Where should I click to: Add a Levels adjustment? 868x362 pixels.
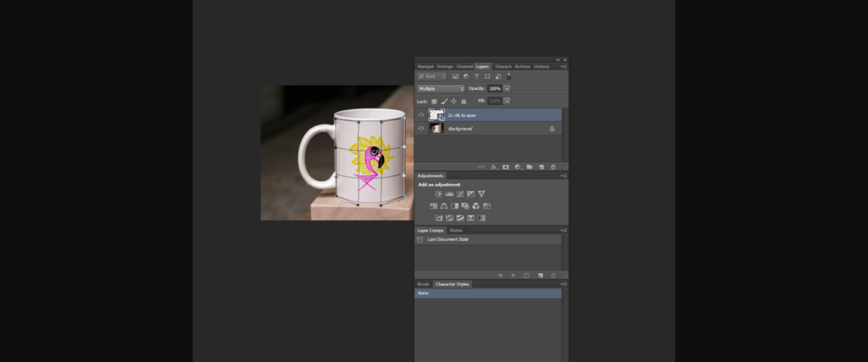449,194
